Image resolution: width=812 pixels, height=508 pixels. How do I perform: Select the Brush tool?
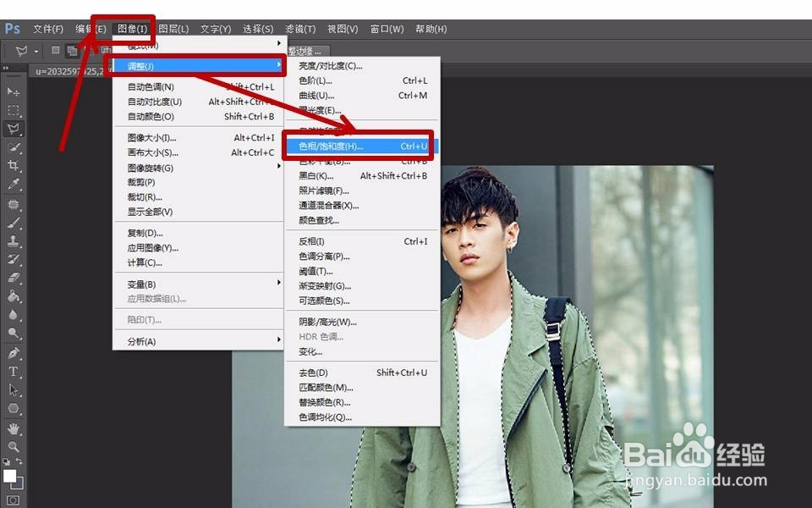pos(13,223)
